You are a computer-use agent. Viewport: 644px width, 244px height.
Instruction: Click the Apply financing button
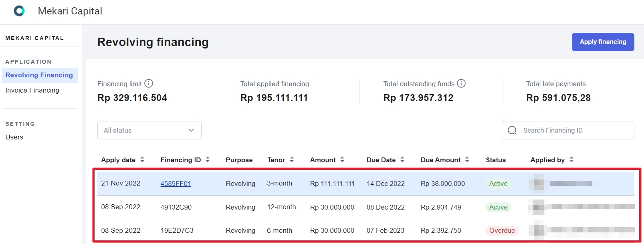(x=603, y=42)
